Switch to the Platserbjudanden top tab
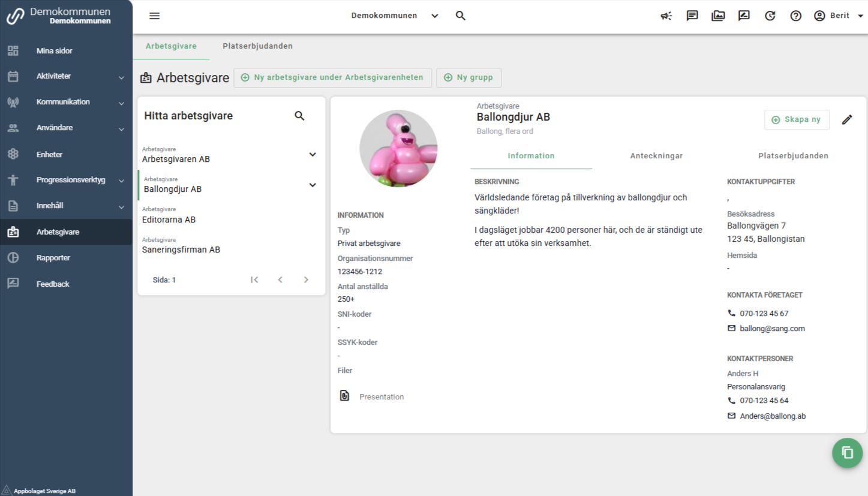868x496 pixels. [257, 46]
